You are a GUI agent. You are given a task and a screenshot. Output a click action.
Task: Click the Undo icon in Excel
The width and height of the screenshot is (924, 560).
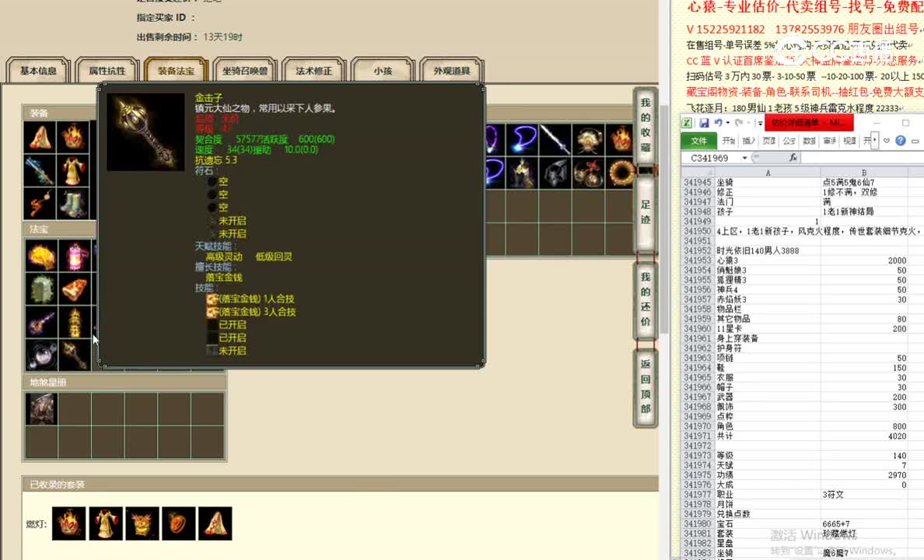(x=719, y=122)
